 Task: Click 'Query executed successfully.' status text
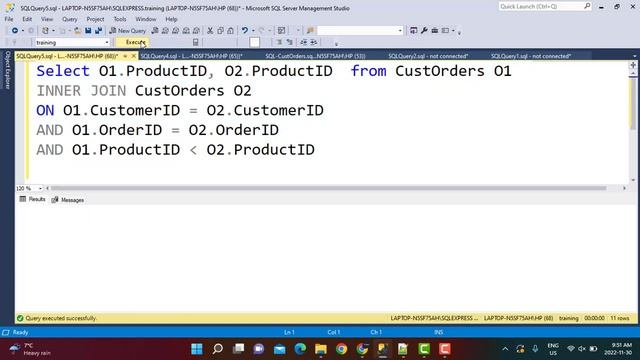61,318
